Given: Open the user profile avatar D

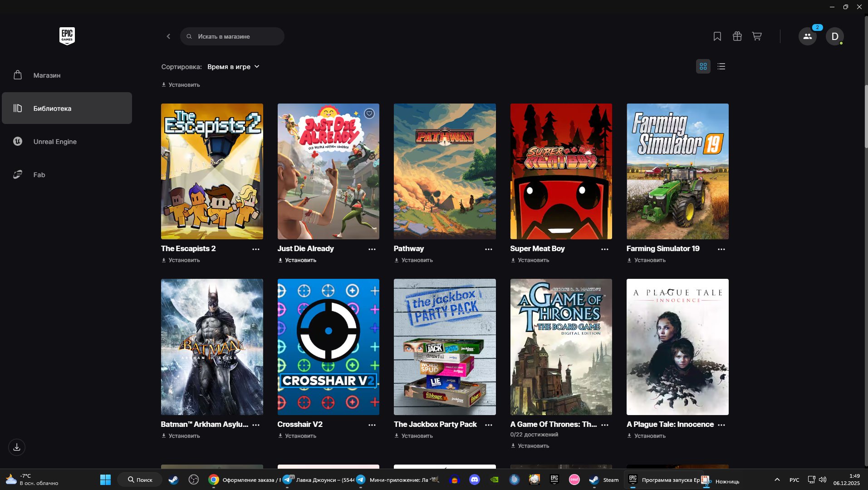Looking at the screenshot, I should click(834, 36).
